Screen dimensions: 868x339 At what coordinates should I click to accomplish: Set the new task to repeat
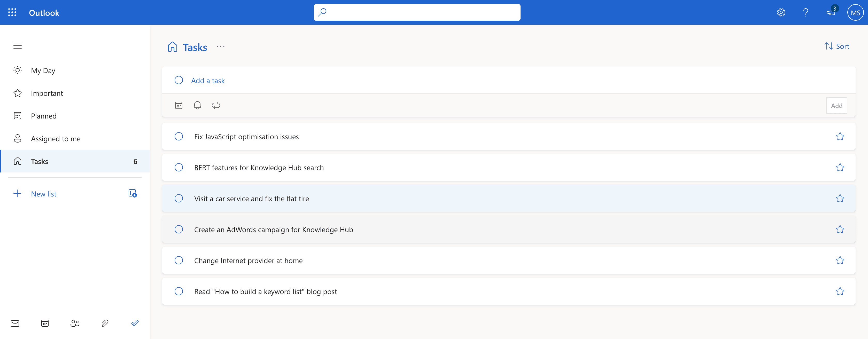[x=216, y=105]
